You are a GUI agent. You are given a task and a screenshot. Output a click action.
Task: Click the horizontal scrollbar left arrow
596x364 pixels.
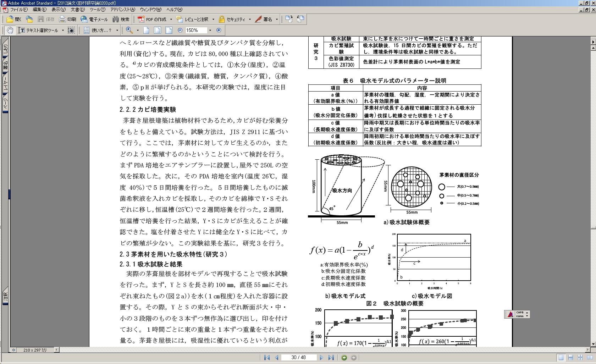pyautogui.click(x=56, y=350)
